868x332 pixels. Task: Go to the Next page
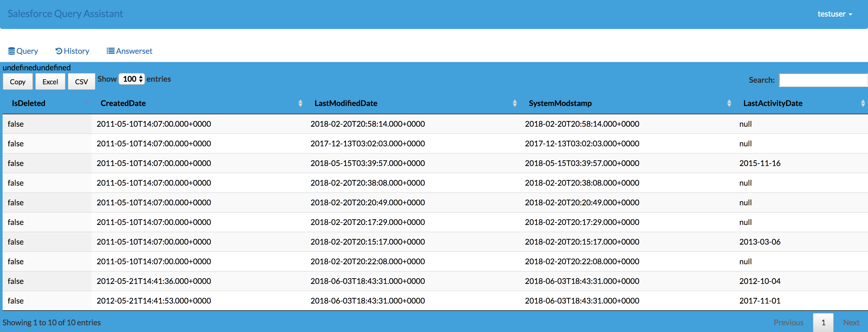851,322
